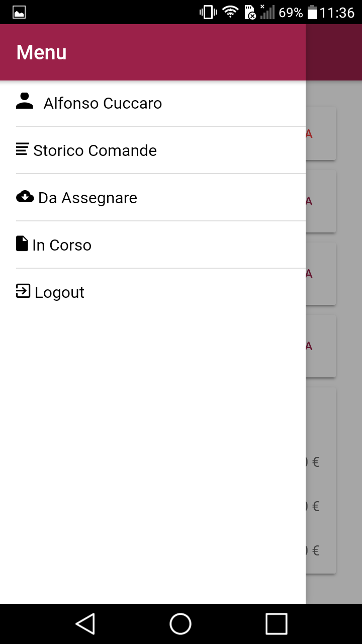Click the In Corso document icon
Image resolution: width=362 pixels, height=644 pixels.
click(22, 244)
